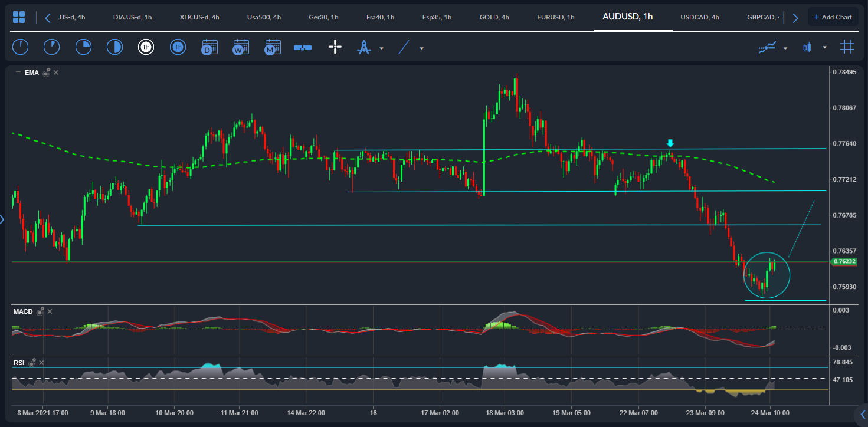Expand the indicators dropdown arrow

tap(785, 48)
